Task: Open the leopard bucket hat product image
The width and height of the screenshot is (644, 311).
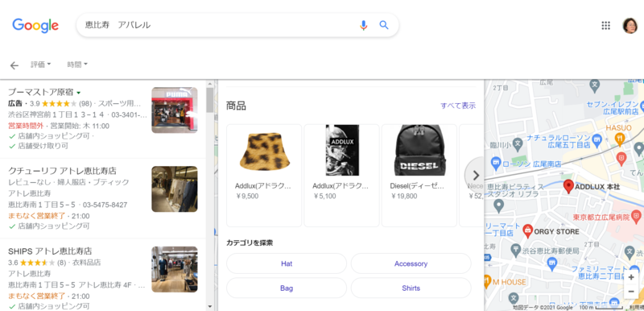Action: point(264,151)
